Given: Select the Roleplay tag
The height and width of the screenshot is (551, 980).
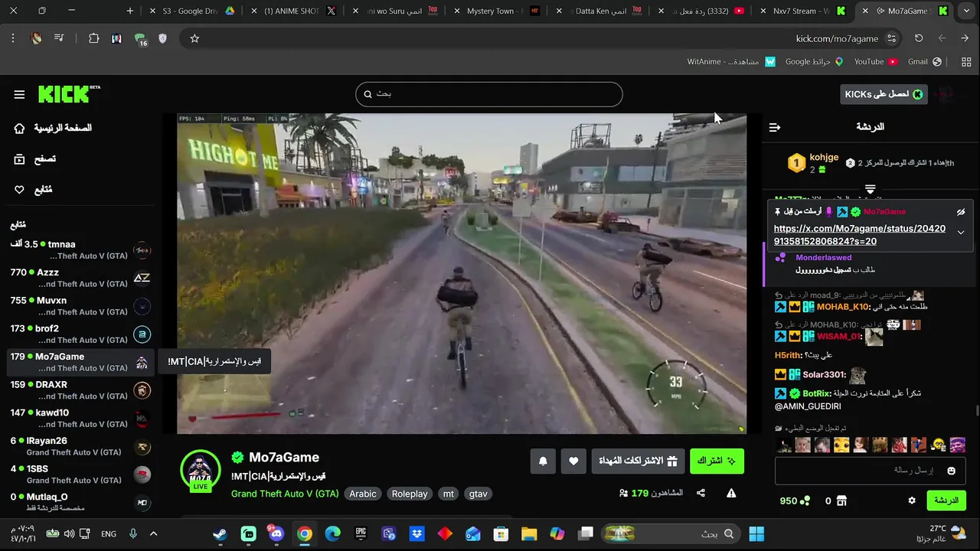Looking at the screenshot, I should [410, 494].
